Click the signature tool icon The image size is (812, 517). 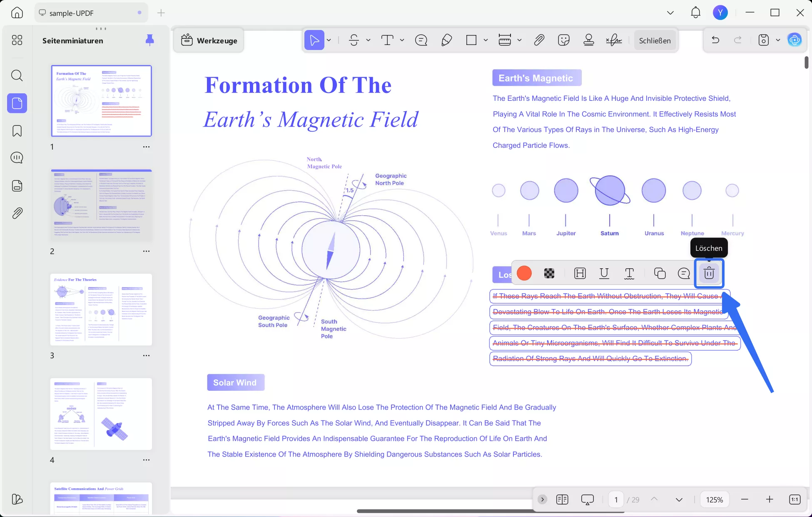pos(613,40)
